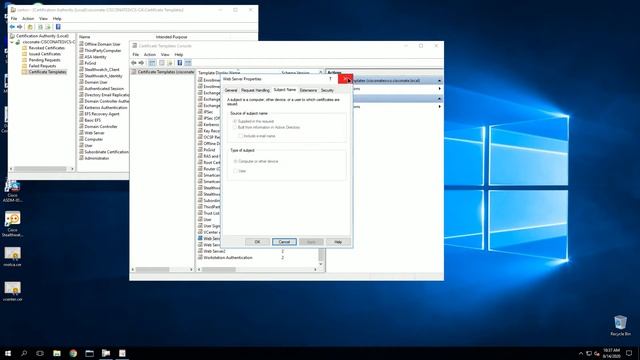The image size is (640, 360).
Task: Select the Subject Name tab
Action: pos(284,89)
